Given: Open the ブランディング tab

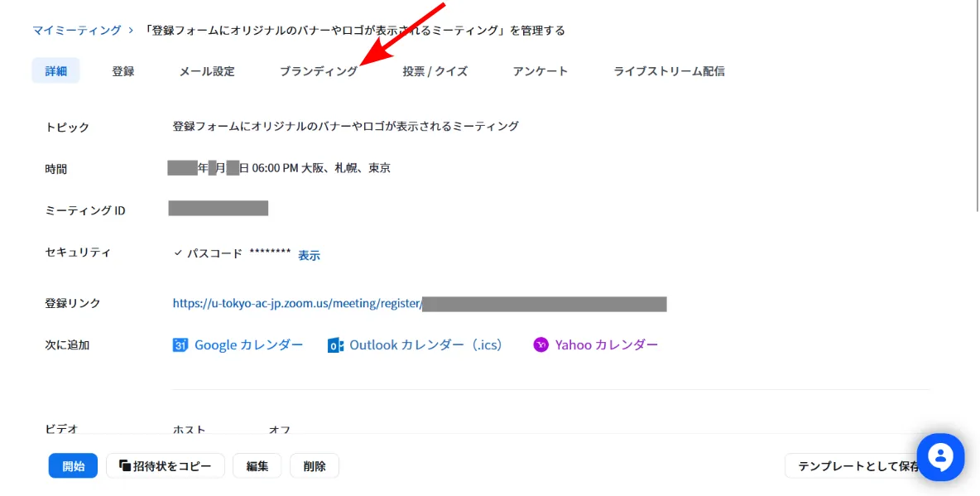Looking at the screenshot, I should coord(318,71).
